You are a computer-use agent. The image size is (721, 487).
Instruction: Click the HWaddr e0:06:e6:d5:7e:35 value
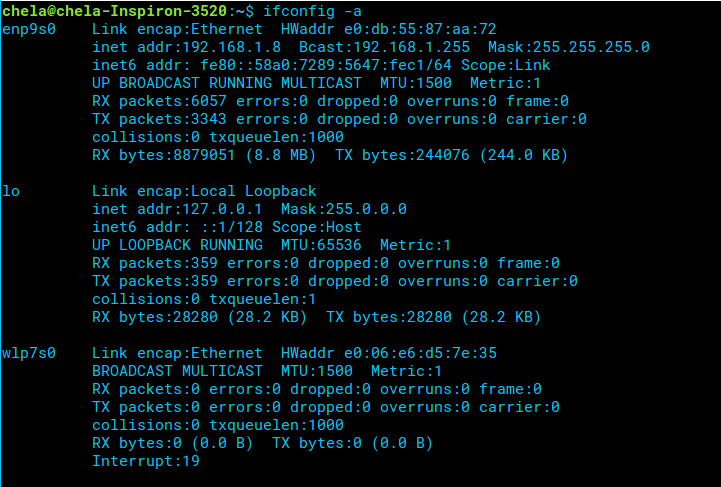pos(389,353)
